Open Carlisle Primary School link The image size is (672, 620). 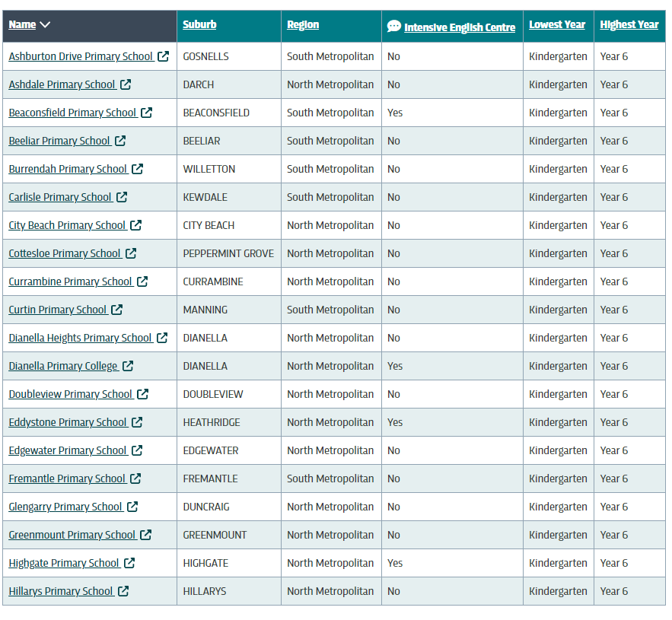click(x=60, y=197)
